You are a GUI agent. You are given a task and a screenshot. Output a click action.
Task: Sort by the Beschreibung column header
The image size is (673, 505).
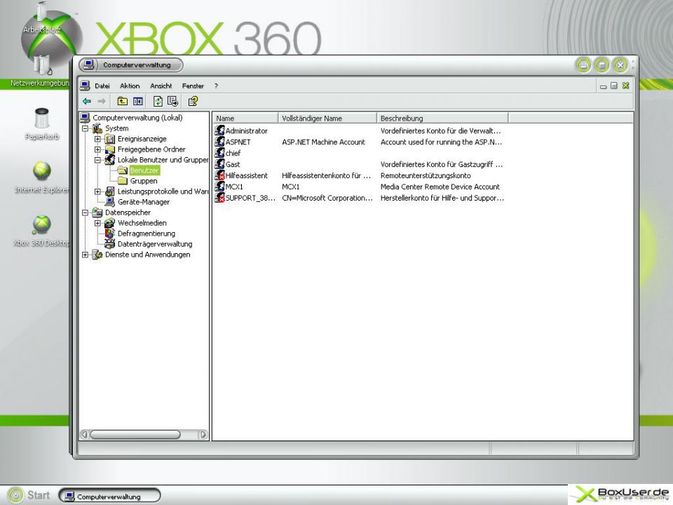[443, 118]
